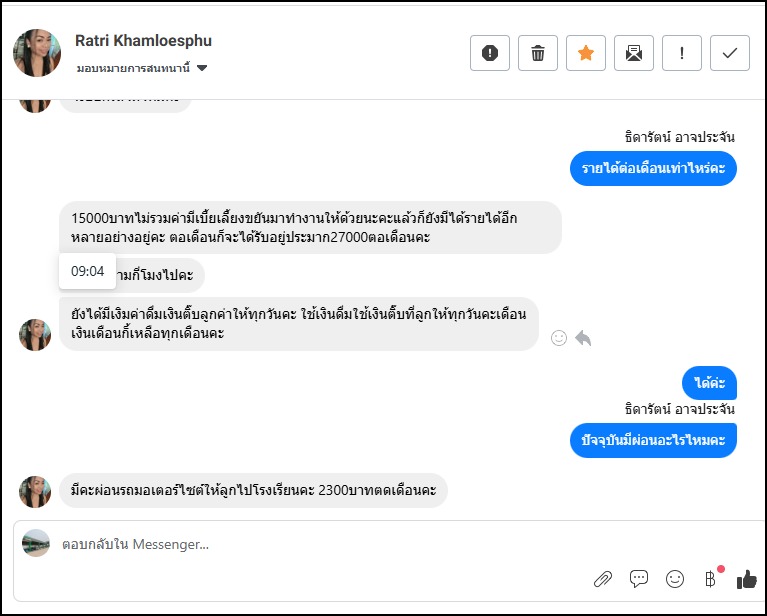
Task: Click the exclamation mark priority button
Action: 682,53
